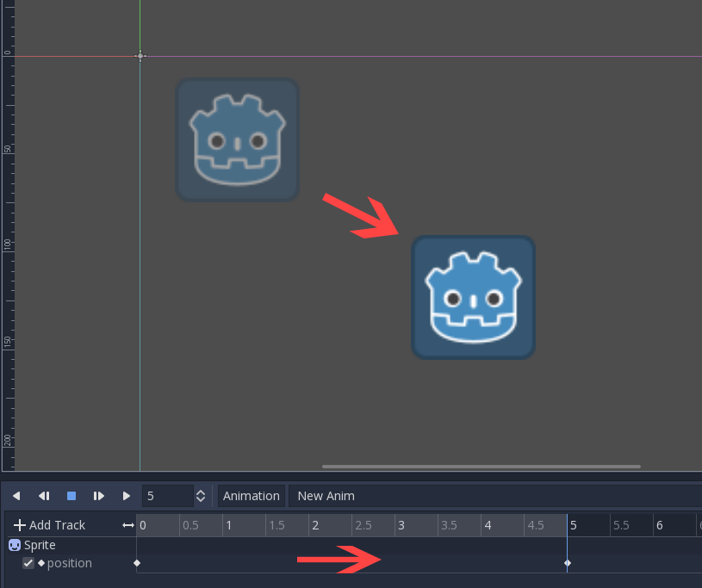The width and height of the screenshot is (702, 588).
Task: Click the pan timeline double-arrow icon
Action: pos(127,524)
